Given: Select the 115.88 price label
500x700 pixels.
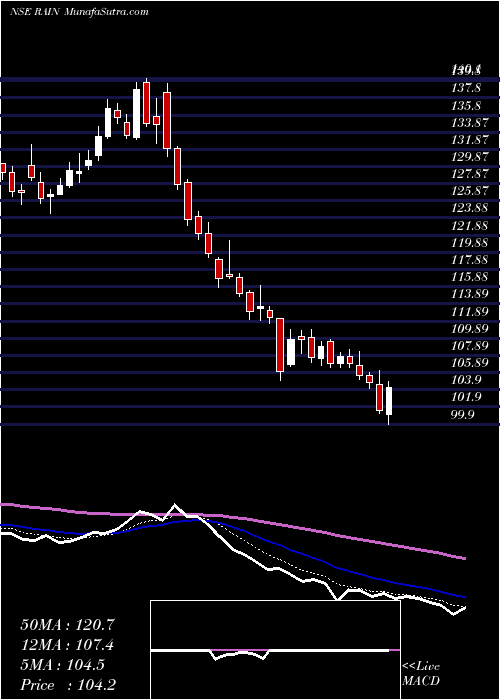Looking at the screenshot, I should (469, 277).
